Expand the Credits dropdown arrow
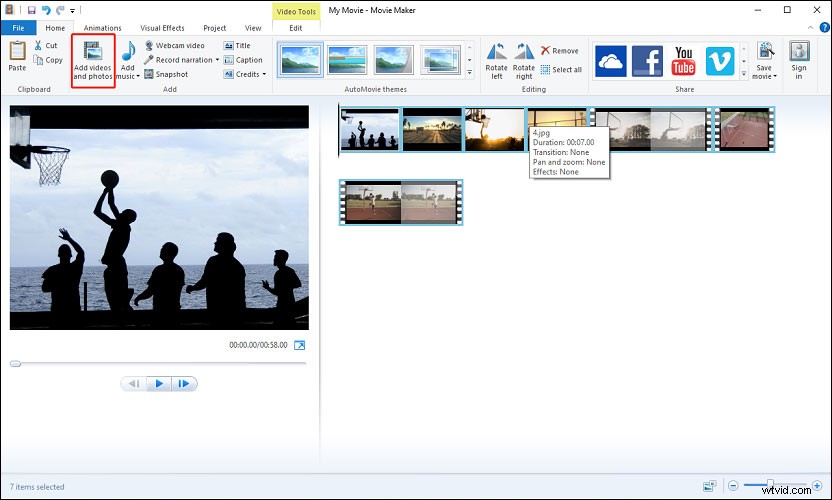 (264, 74)
